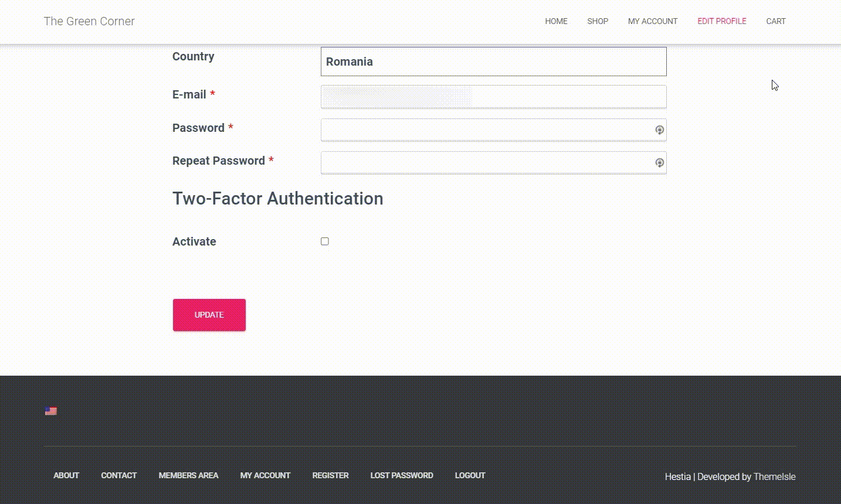The image size is (841, 504).
Task: Open My Account in the top navigation
Action: (653, 21)
